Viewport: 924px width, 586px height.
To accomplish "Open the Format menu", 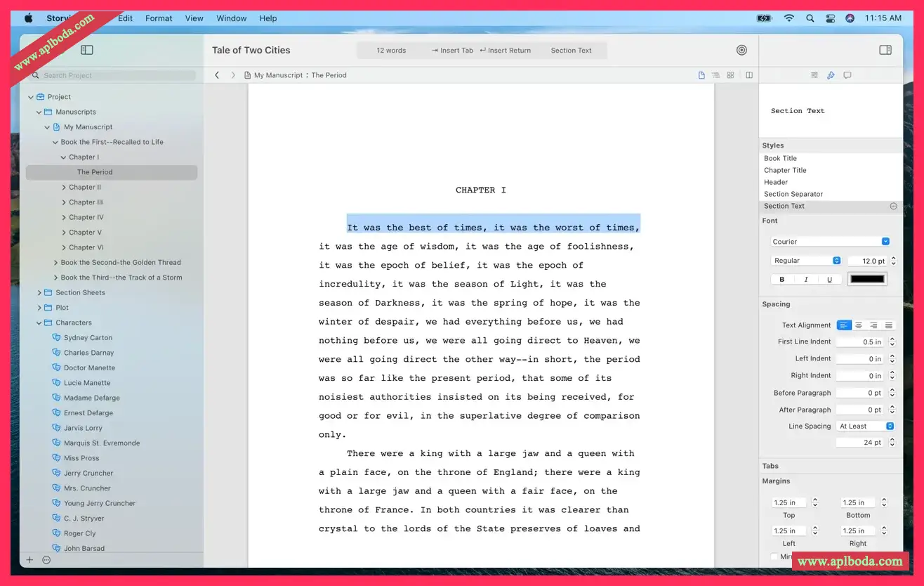I will click(159, 18).
